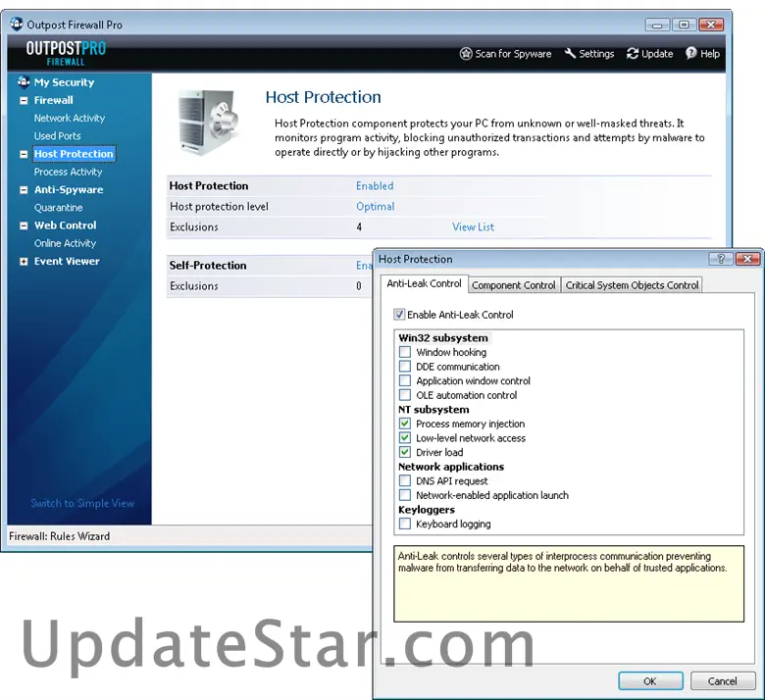
Task: Click the Self-Protection row label
Action: (208, 266)
